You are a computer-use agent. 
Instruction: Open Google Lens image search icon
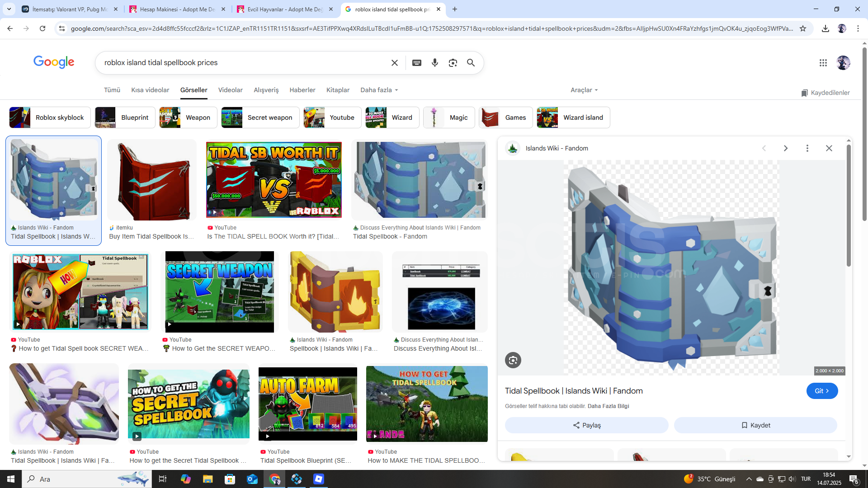click(x=453, y=63)
